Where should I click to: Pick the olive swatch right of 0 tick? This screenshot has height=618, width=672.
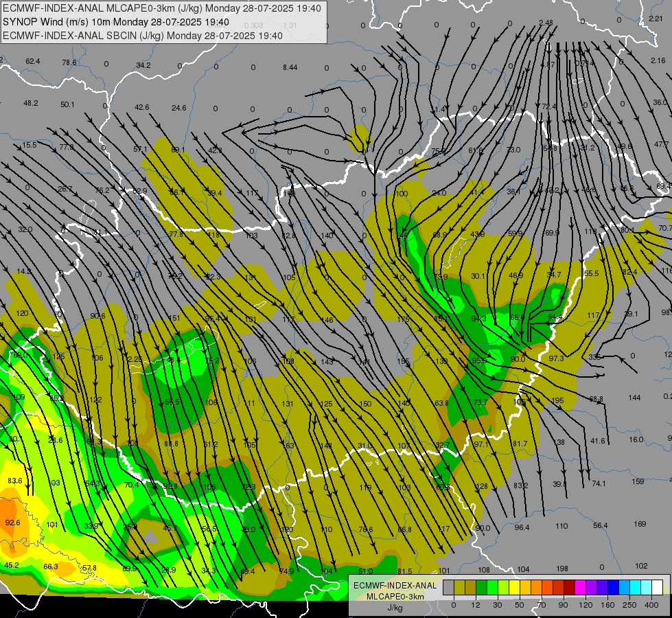459,587
